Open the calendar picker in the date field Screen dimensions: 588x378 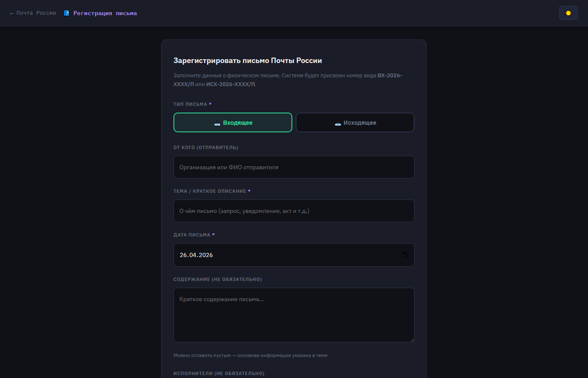(x=404, y=255)
